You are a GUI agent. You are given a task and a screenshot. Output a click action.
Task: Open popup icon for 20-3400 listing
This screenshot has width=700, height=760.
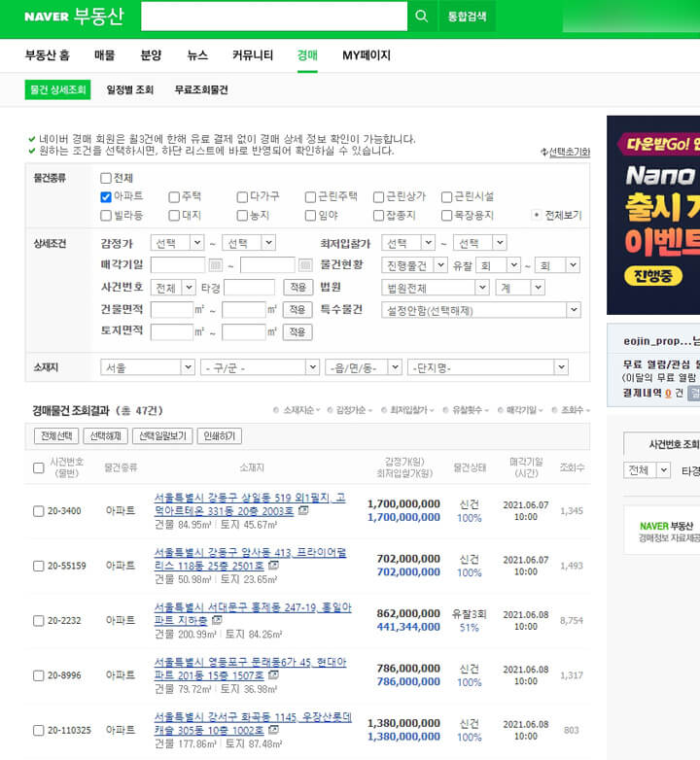[303, 510]
